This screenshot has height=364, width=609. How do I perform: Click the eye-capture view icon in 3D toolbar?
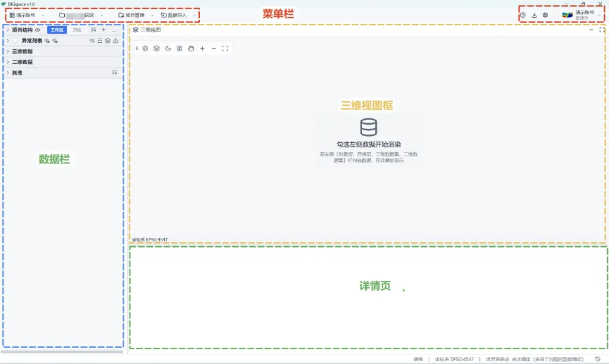[x=180, y=49]
